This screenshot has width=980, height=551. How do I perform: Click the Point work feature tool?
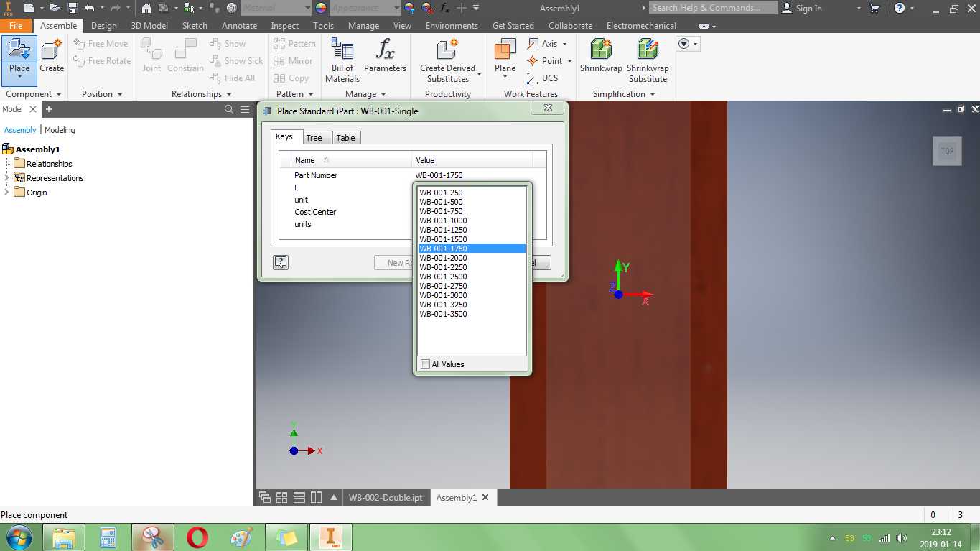549,61
